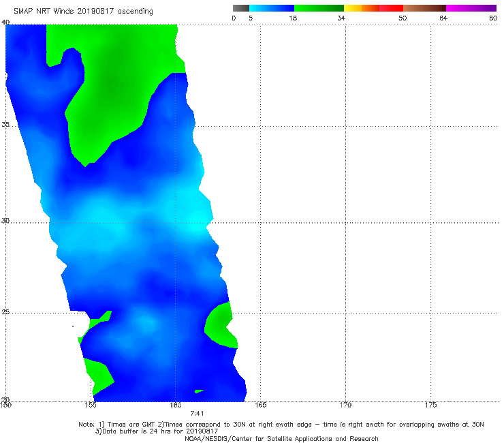Viewport: 504px width, 443px height.
Task: Click the color bar label '5'
Action: click(x=251, y=18)
